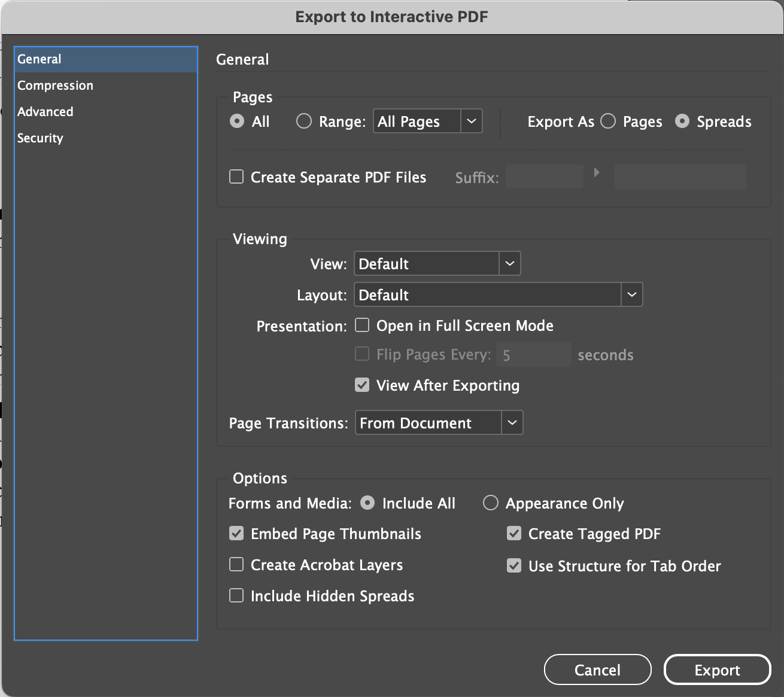This screenshot has height=697, width=784.
Task: Open the Advanced settings section
Action: click(45, 112)
